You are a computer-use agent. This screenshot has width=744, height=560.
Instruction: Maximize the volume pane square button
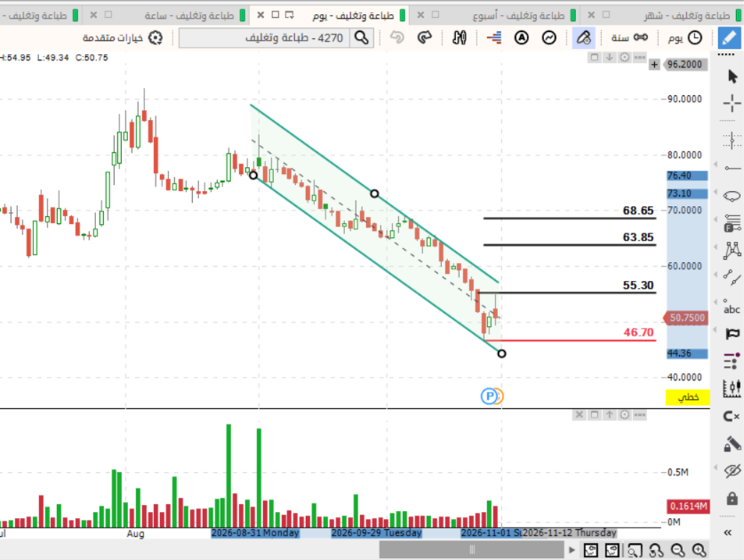[594, 415]
